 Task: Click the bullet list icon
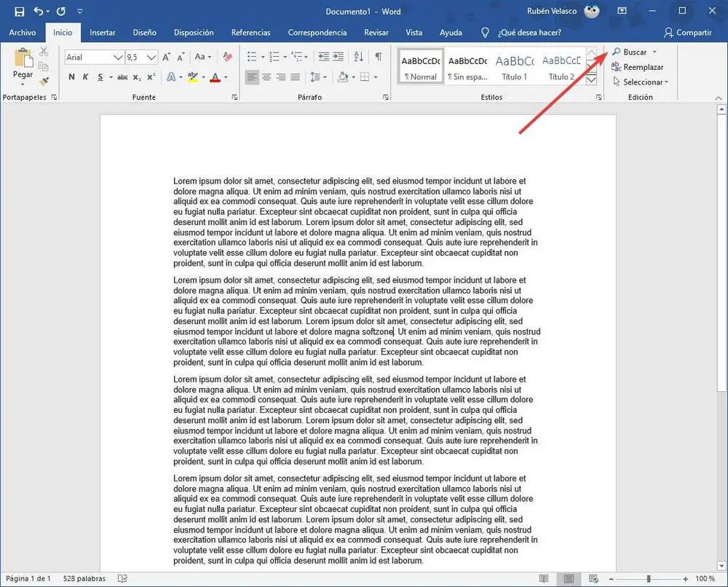(x=252, y=57)
